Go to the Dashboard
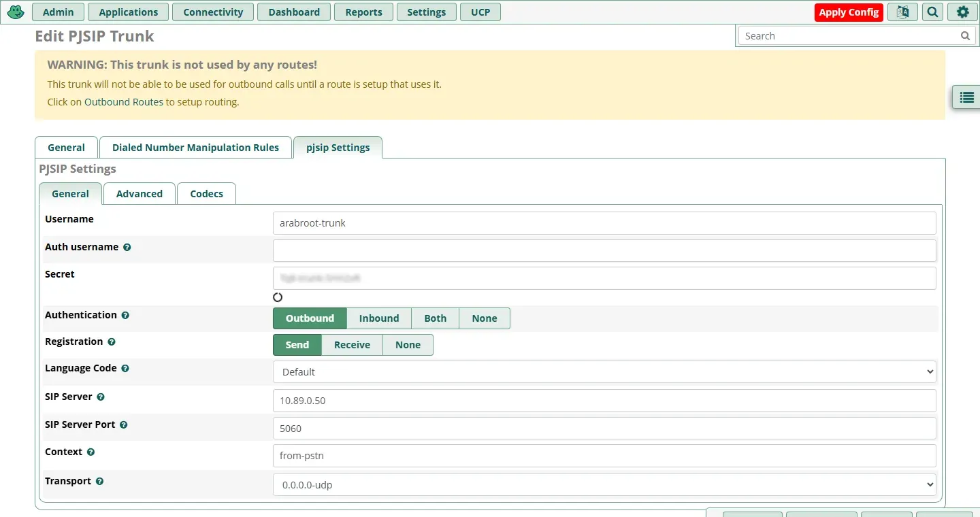Image resolution: width=980 pixels, height=517 pixels. click(294, 12)
